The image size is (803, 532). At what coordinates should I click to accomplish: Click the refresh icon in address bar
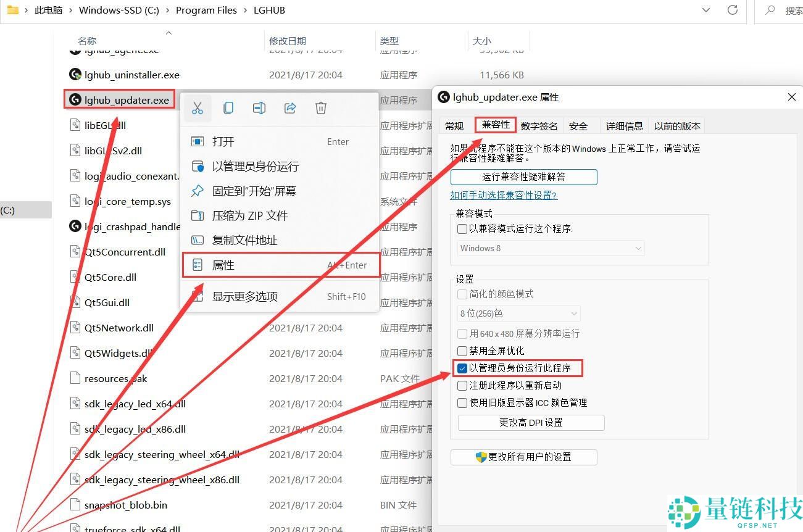[733, 10]
